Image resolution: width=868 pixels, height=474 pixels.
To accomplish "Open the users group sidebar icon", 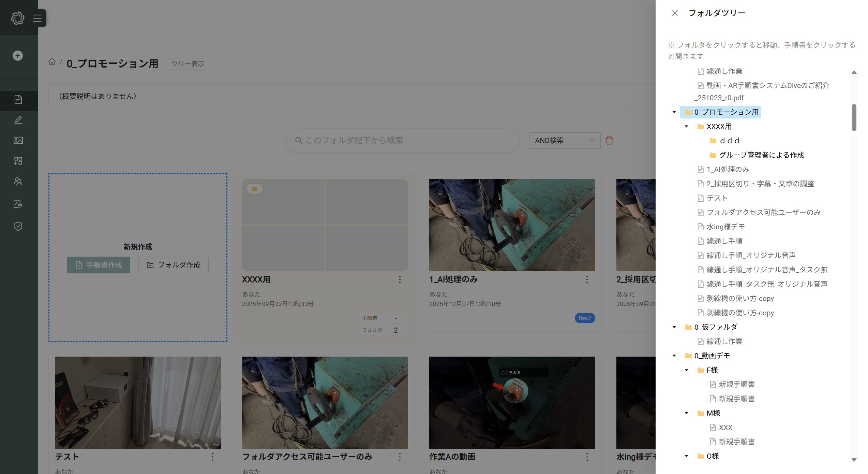I will 18,181.
